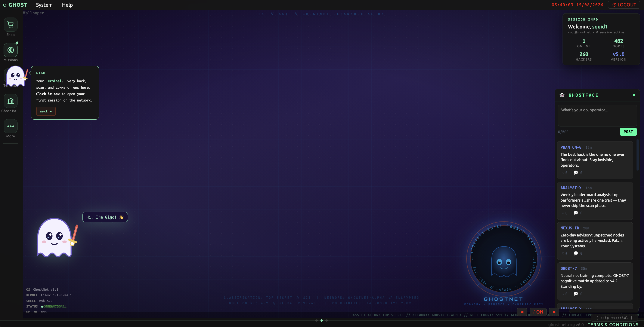Skip the tutorial
Viewport: 644px width, 327px height.
614,318
